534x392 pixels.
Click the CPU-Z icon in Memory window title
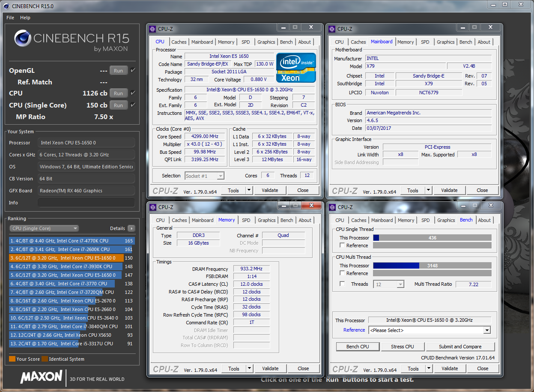152,207
